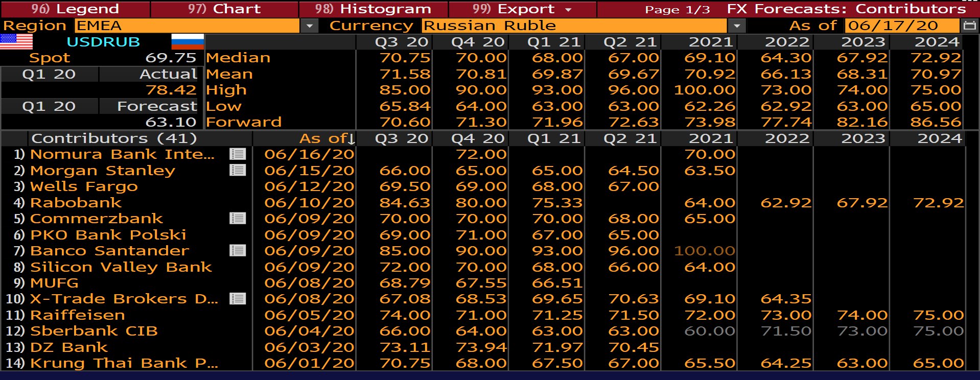Open note icon for Banco Santander row
Image resolution: width=980 pixels, height=380 pixels.
tap(238, 251)
